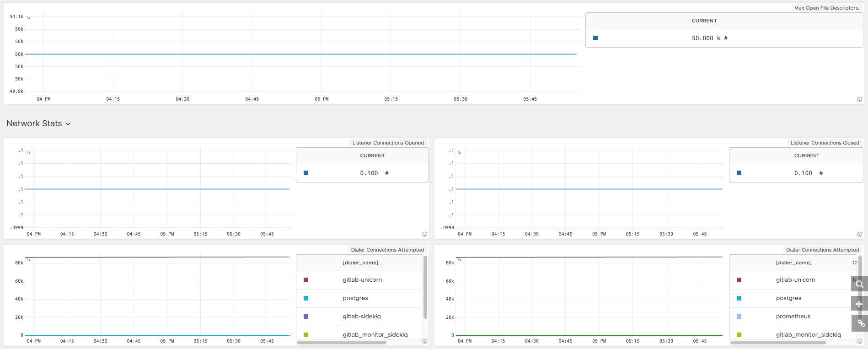The height and width of the screenshot is (349, 868).
Task: Click brown gitlab-unicorn swatch in left Dialer legend
Action: pyautogui.click(x=306, y=280)
